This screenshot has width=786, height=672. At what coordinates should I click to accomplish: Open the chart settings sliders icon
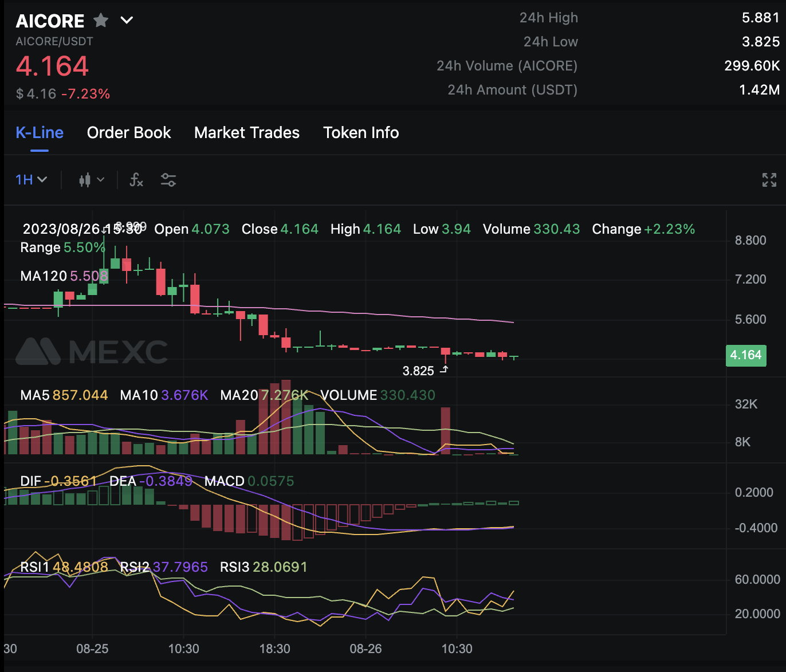click(x=168, y=180)
